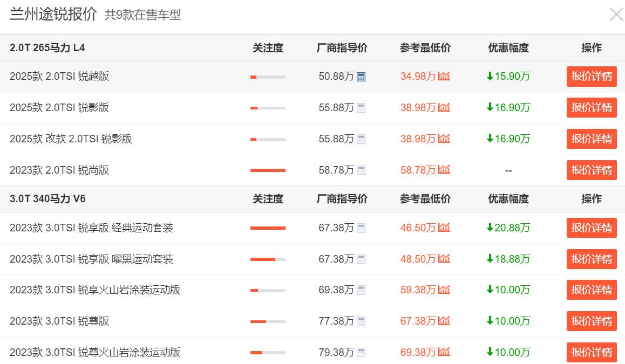The image size is (625, 364).
Task: Show price trend chart next to 48.50万
Action: click(x=444, y=258)
